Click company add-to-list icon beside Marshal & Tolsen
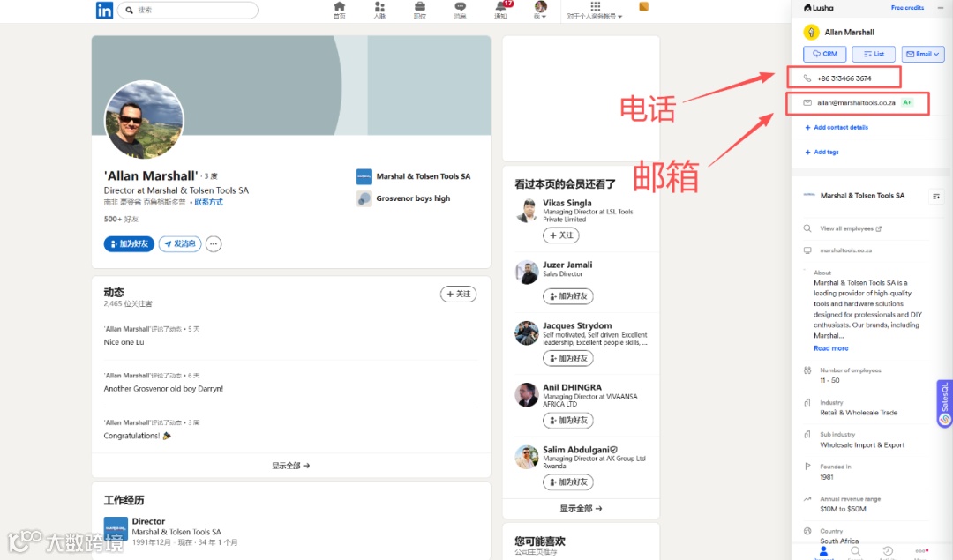The width and height of the screenshot is (953, 560). tap(936, 196)
